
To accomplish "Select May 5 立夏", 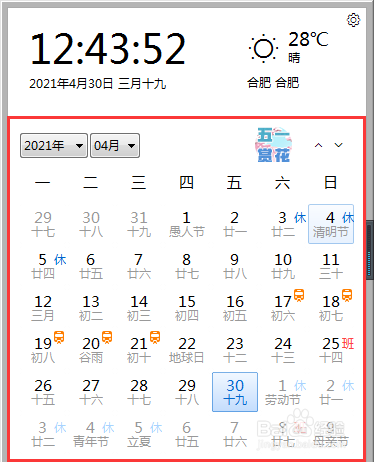I will tap(139, 434).
